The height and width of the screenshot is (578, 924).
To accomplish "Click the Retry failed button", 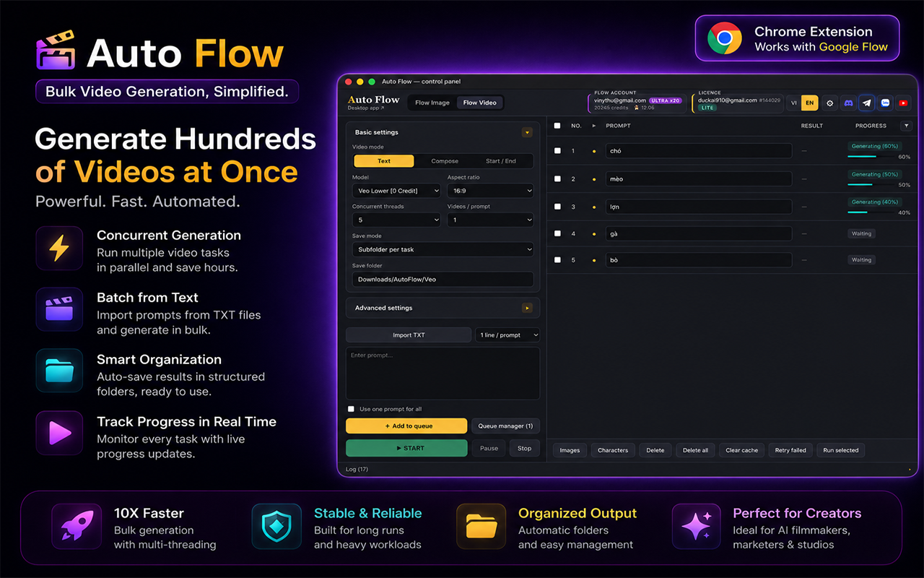I will pos(790,450).
